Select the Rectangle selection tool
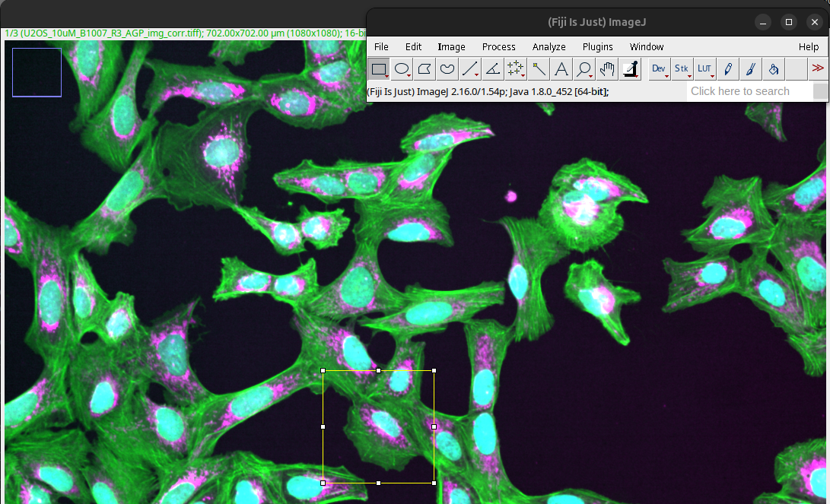This screenshot has height=504, width=830. (379, 69)
